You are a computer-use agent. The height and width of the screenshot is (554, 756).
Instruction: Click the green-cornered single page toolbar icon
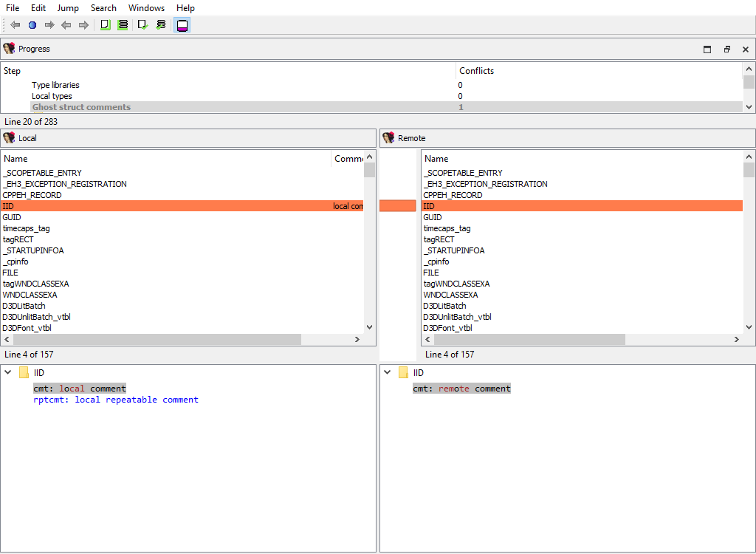105,25
